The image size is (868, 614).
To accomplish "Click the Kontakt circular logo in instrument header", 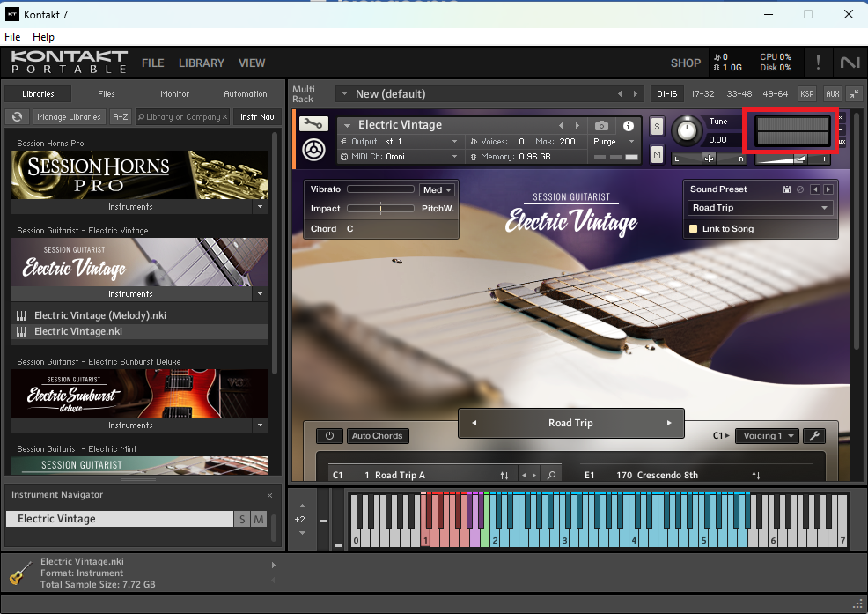I will [x=314, y=150].
